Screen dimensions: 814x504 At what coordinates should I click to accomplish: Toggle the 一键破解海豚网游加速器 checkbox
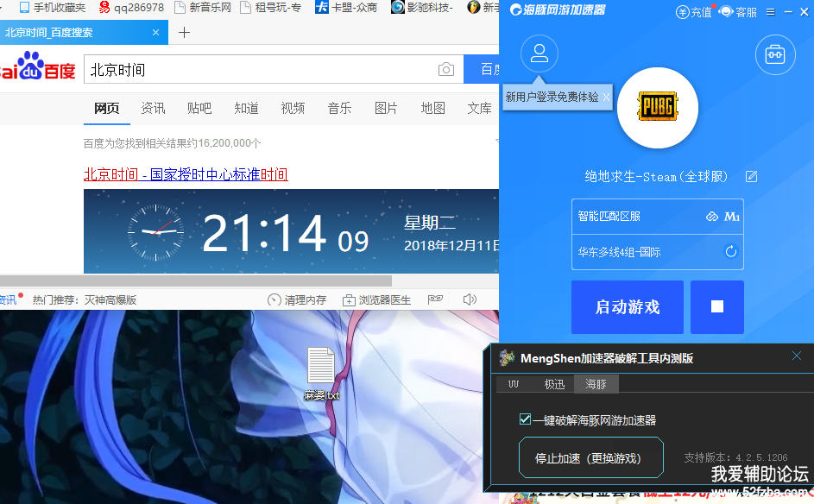click(x=525, y=419)
